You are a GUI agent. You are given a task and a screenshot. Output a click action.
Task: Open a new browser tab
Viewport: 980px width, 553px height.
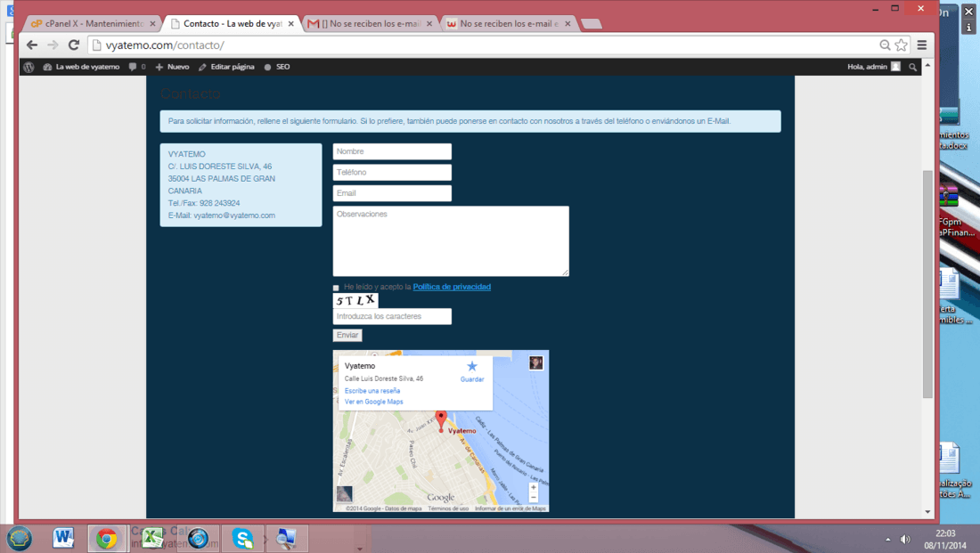[x=592, y=24]
